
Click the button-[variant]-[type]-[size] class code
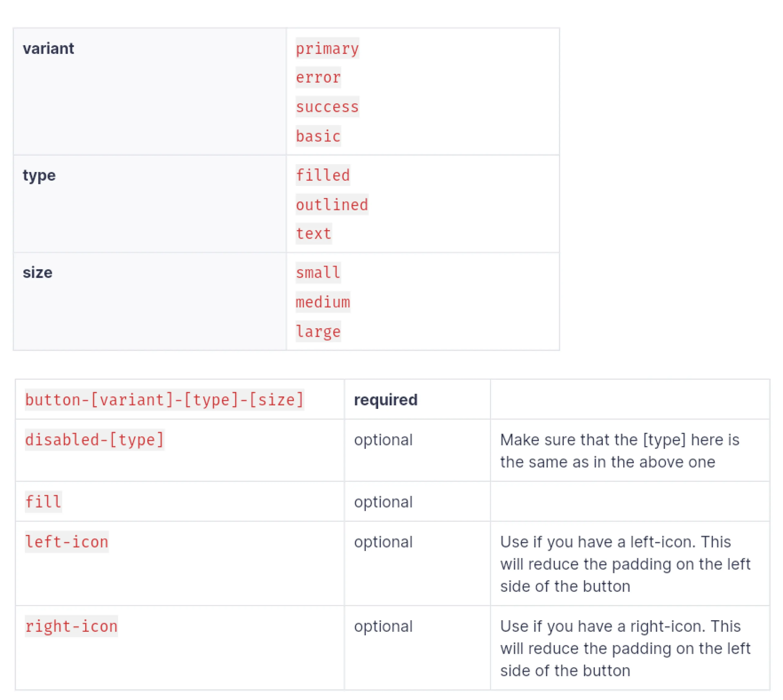[165, 400]
